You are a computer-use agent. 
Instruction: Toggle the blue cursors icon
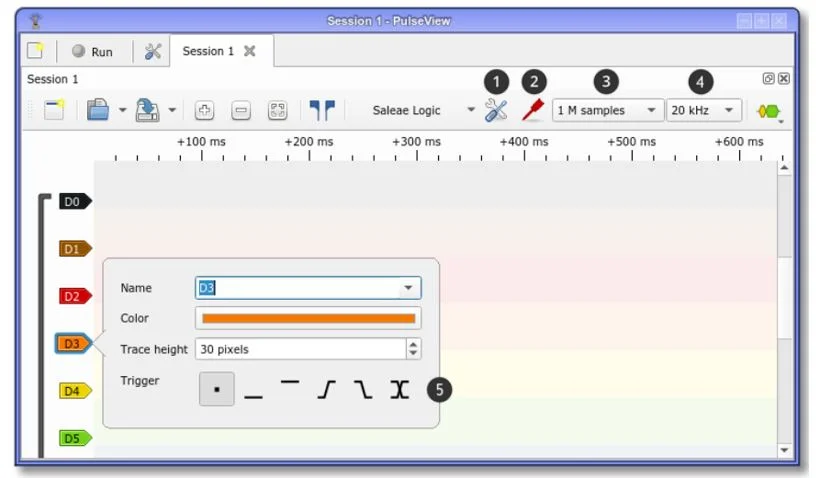(322, 111)
